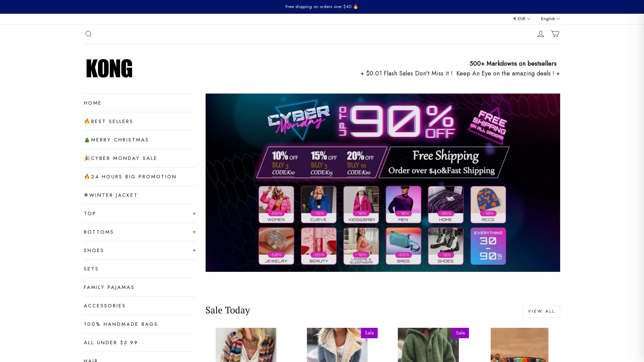This screenshot has width=644, height=362.
Task: Select the WOMEN -85% banner tile
Action: (276, 204)
